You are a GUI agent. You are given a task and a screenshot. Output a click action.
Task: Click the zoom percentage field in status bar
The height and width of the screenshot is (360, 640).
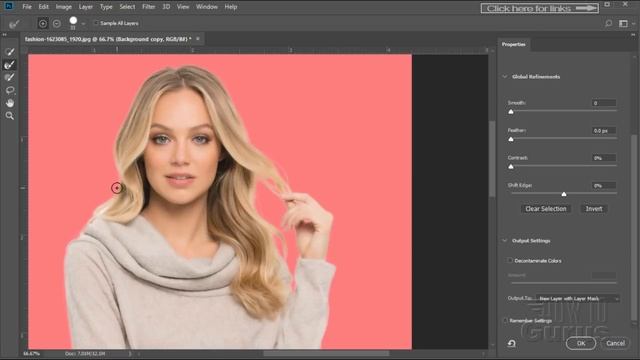coord(32,353)
